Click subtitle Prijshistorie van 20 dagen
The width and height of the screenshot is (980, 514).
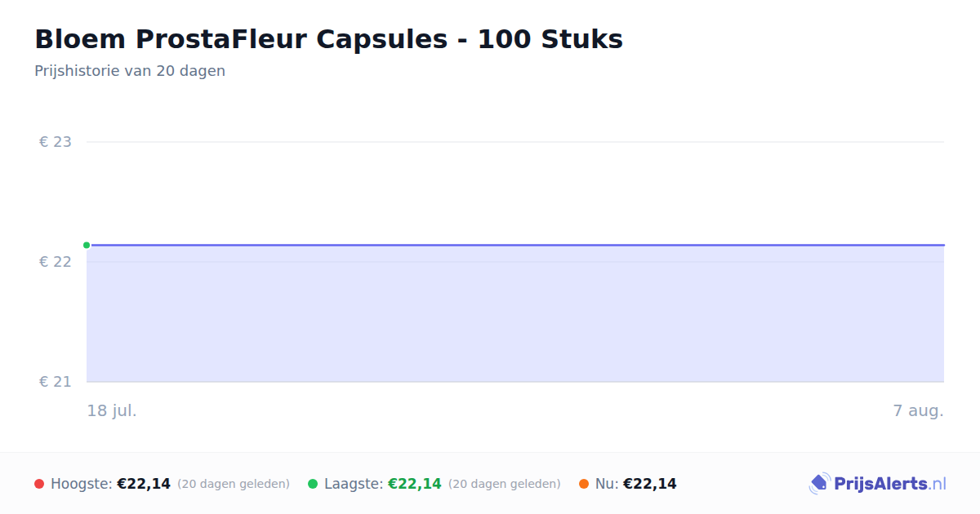coord(130,71)
